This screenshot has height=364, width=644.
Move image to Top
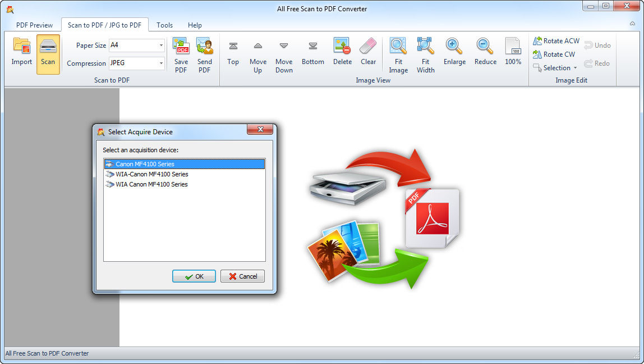(x=233, y=53)
